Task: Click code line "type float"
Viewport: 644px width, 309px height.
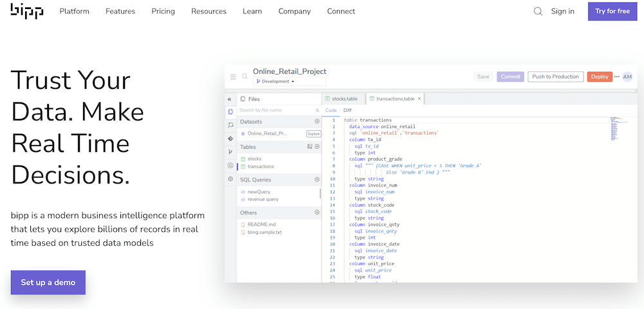Action: pos(368,277)
